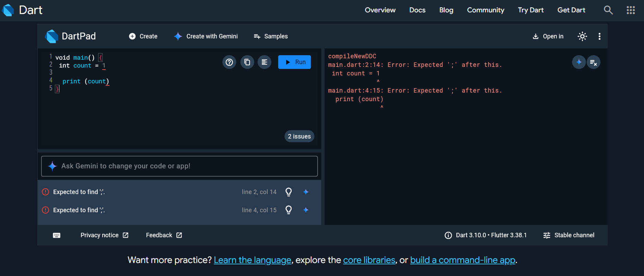Show quick fix lightbulb for line 2 issue
Screen dimensions: 644x276
click(289, 192)
